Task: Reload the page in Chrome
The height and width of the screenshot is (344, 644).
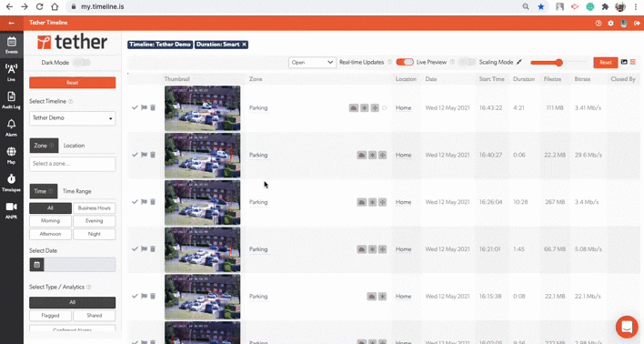Action: pyautogui.click(x=39, y=6)
